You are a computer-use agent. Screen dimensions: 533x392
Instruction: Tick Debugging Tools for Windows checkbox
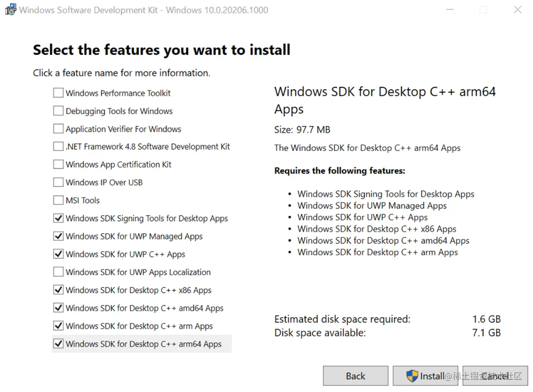(58, 111)
